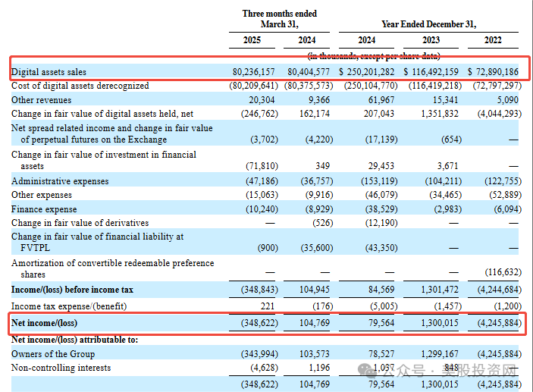Click the 2025 column header
Image resolution: width=533 pixels, height=392 pixels.
tap(252, 40)
